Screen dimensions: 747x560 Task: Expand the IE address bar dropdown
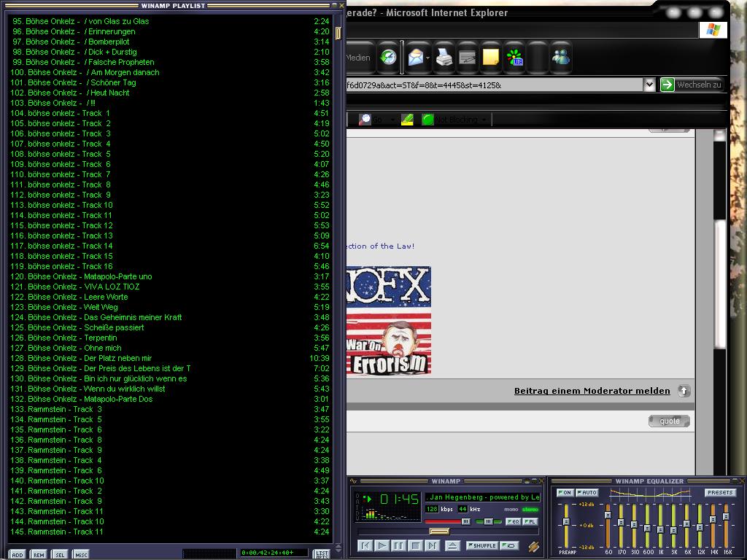click(649, 85)
